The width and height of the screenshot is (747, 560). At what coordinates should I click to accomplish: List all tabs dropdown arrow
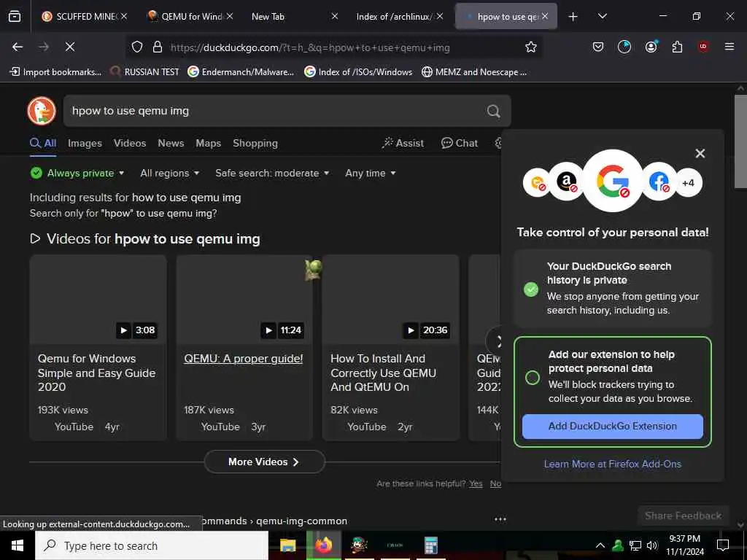pyautogui.click(x=602, y=16)
